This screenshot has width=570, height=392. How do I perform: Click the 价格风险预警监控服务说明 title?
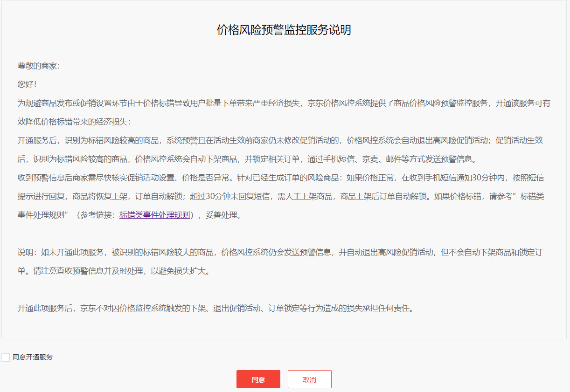pyautogui.click(x=284, y=30)
